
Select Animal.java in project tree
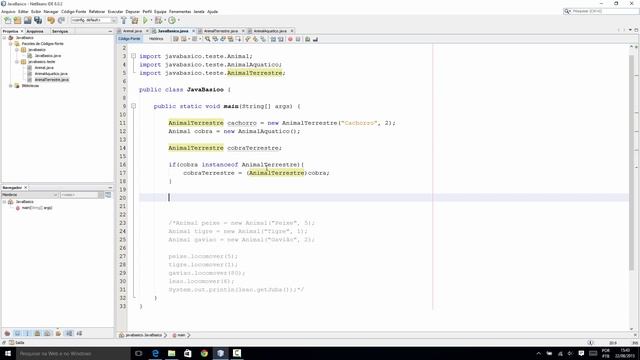coord(44,68)
